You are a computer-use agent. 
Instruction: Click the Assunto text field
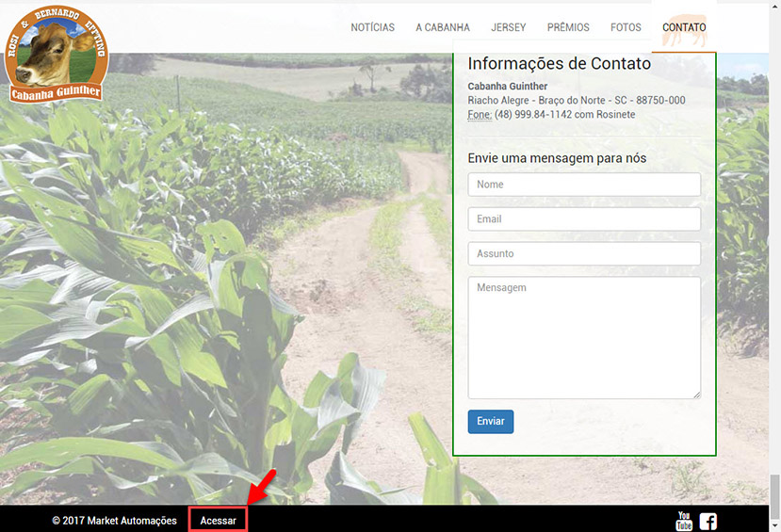point(584,253)
